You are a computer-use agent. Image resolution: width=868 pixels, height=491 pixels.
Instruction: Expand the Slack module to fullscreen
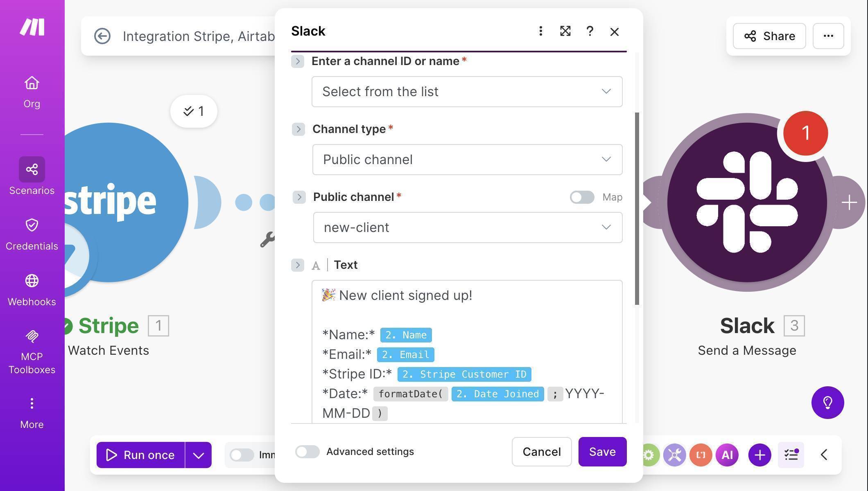tap(565, 31)
